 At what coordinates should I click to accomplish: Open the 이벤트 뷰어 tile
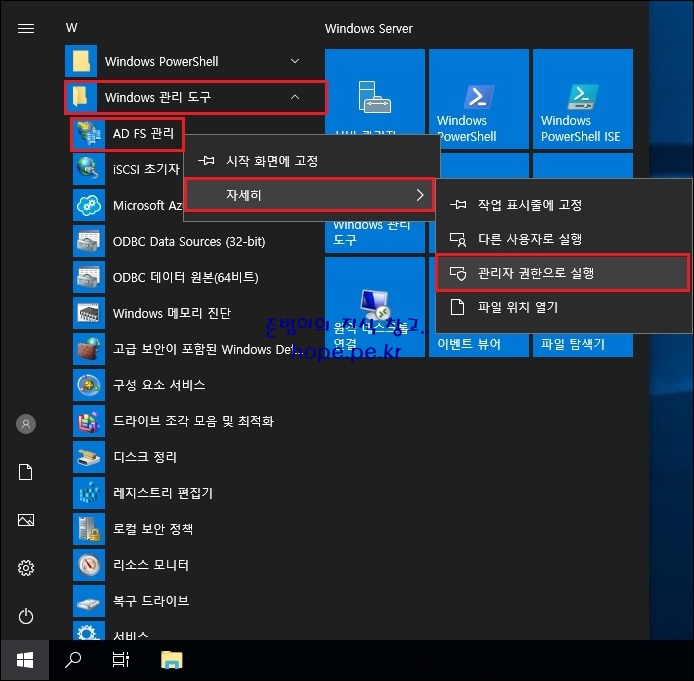(x=478, y=345)
